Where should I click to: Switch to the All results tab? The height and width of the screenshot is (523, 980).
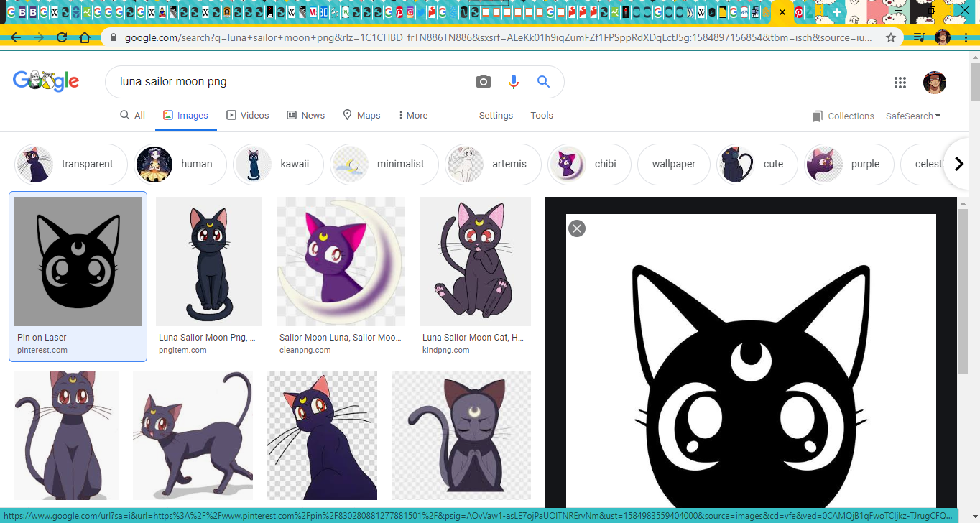133,115
